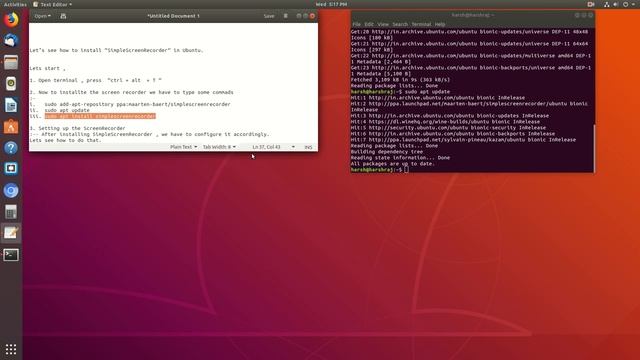Open the Calculator dock icon
Image resolution: width=640 pixels, height=360 pixels.
pos(11,212)
